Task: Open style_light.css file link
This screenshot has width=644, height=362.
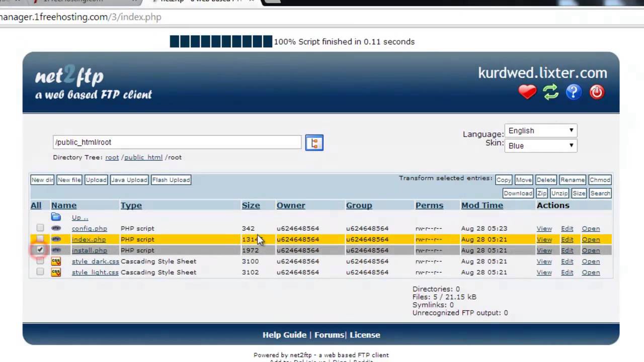Action: [x=95, y=273]
